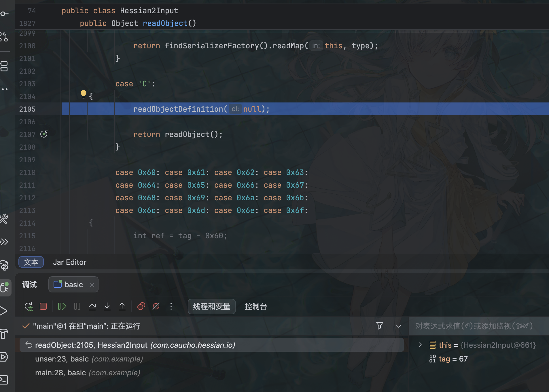Select the 文本 editor view button
The width and height of the screenshot is (549, 392).
click(x=31, y=262)
